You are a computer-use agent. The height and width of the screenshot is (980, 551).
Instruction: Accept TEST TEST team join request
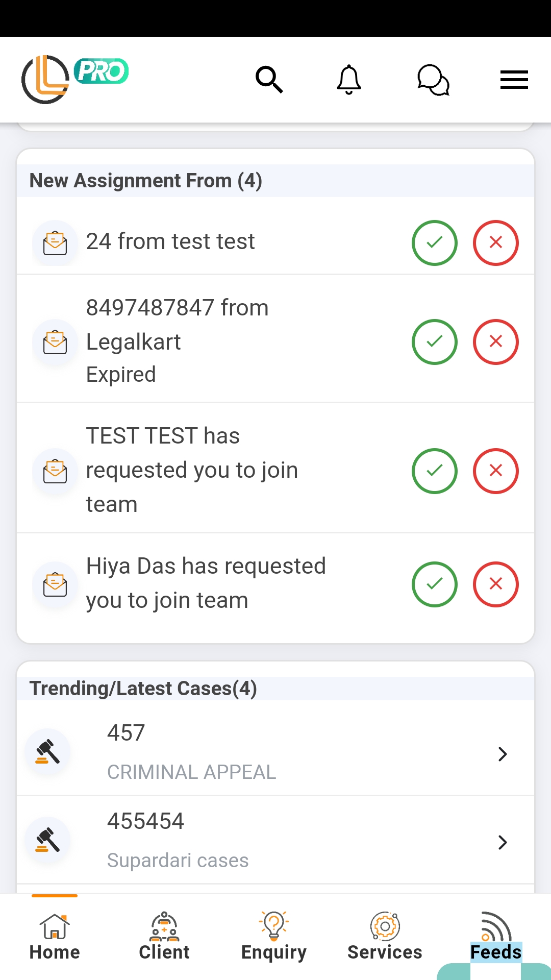pos(434,471)
